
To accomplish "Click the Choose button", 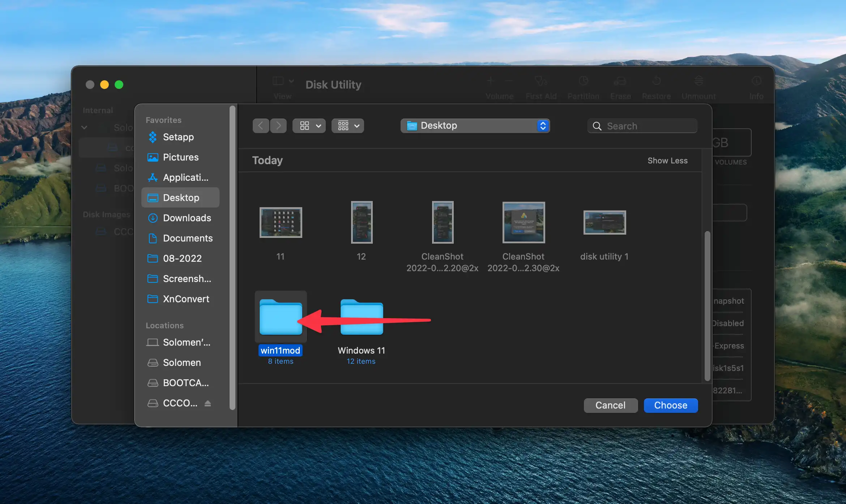I will (x=671, y=405).
